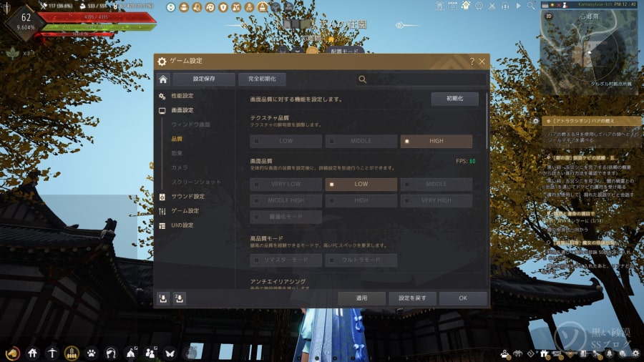Open サウンド設定 category in sidebar
The image size is (644, 362).
(x=187, y=196)
